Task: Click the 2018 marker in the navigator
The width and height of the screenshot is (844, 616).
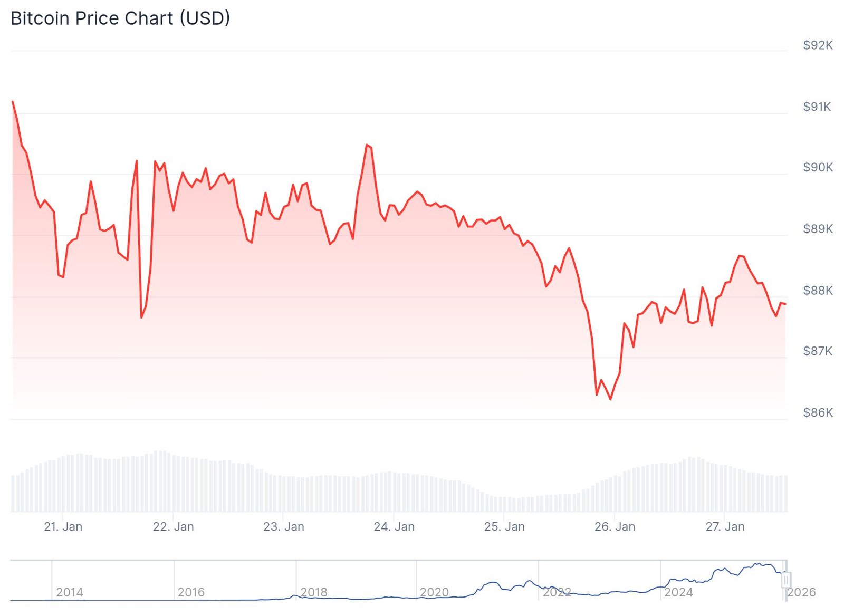Action: tap(314, 592)
